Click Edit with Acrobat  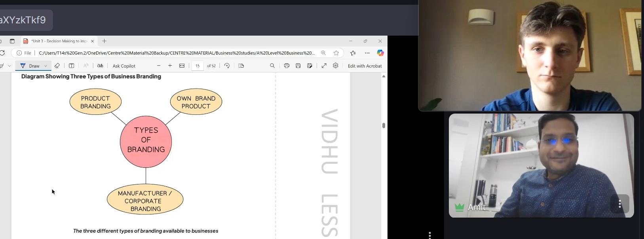coord(365,66)
